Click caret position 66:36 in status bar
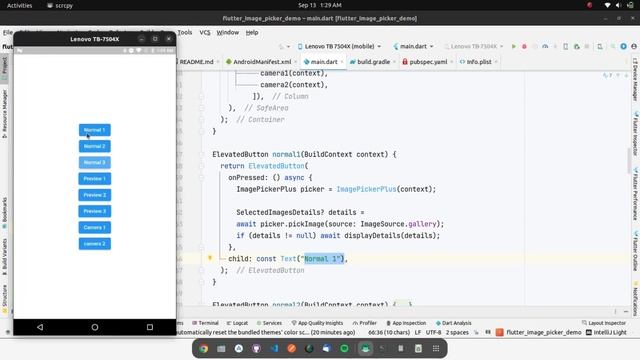Image resolution: width=640 pixels, height=360 pixels. [x=389, y=333]
